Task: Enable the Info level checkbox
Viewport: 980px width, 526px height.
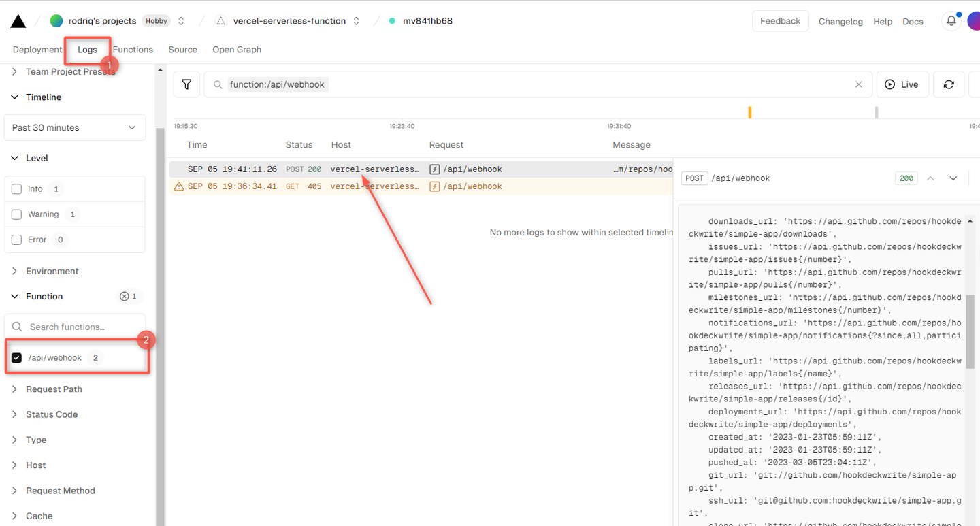Action: click(x=17, y=189)
